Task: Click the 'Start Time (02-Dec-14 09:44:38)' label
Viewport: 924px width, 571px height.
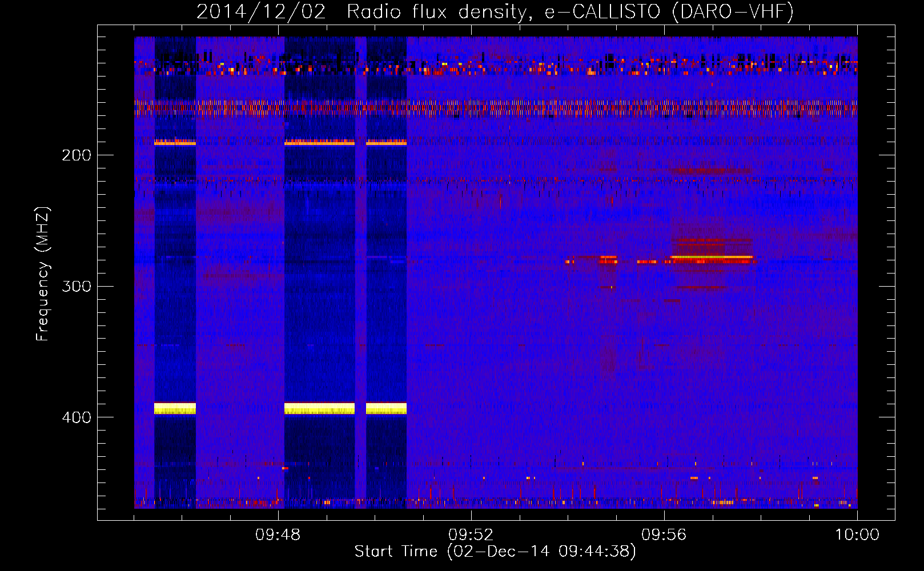Action: (495, 552)
